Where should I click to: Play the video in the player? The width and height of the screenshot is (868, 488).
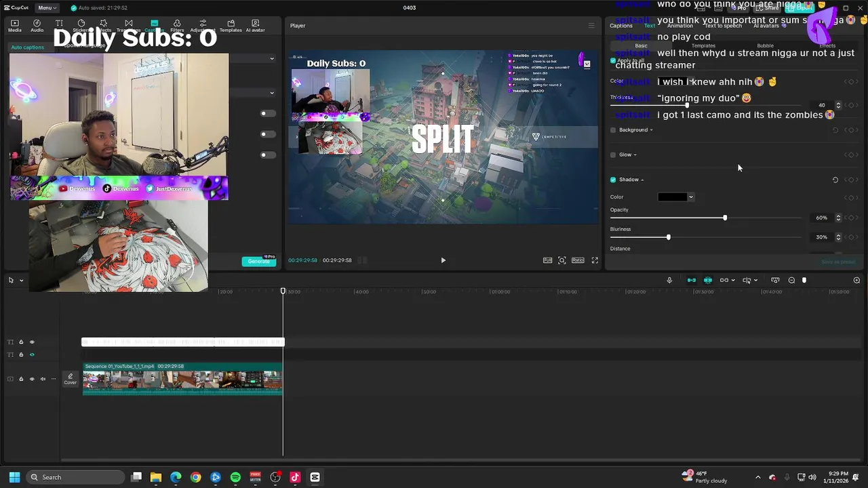pos(443,260)
